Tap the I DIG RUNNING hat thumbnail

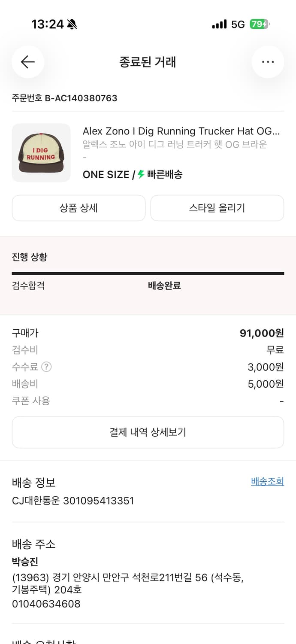41,152
